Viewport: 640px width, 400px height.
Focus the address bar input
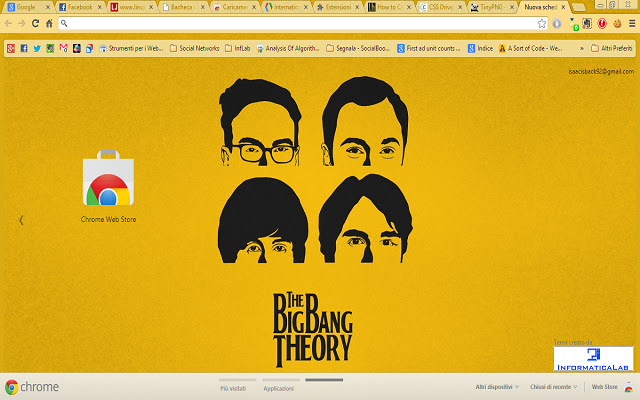(302, 23)
